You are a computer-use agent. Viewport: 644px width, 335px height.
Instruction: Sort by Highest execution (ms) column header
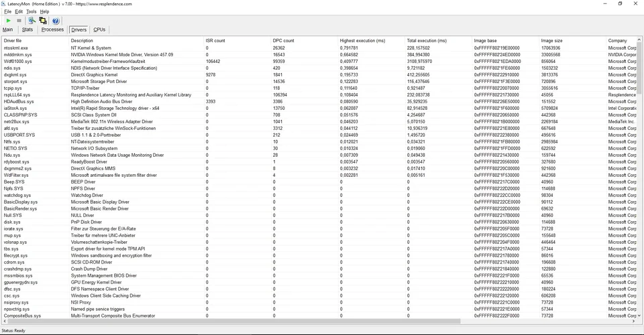point(371,41)
